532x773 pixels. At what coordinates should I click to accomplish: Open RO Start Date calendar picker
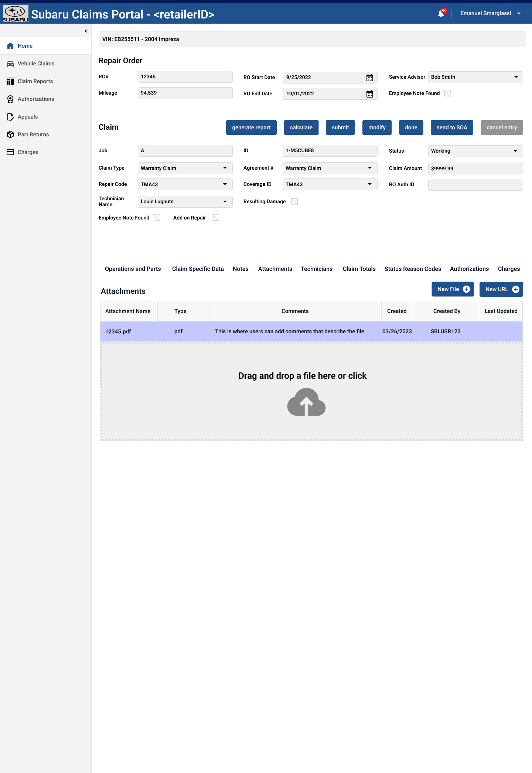(x=369, y=78)
